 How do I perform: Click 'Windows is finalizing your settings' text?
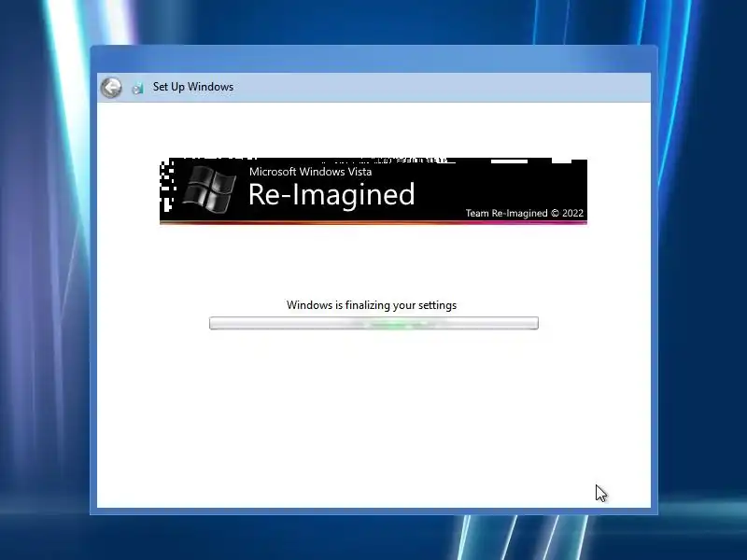(x=372, y=305)
